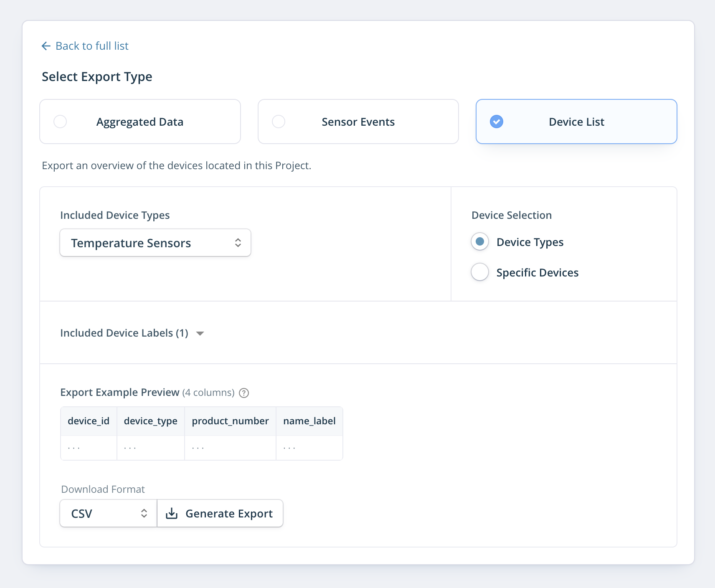
Task: Open Temperature Sensors device type dropdown
Action: pyautogui.click(x=155, y=243)
